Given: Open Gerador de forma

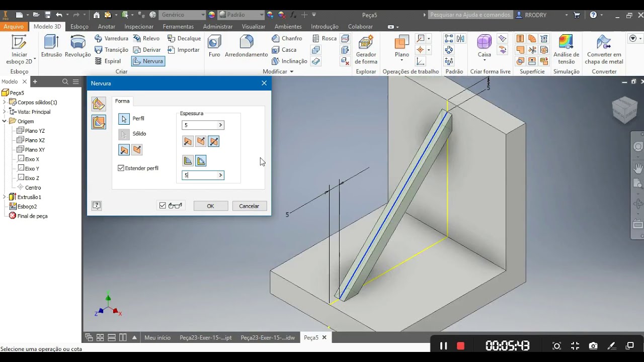Looking at the screenshot, I should point(366,49).
